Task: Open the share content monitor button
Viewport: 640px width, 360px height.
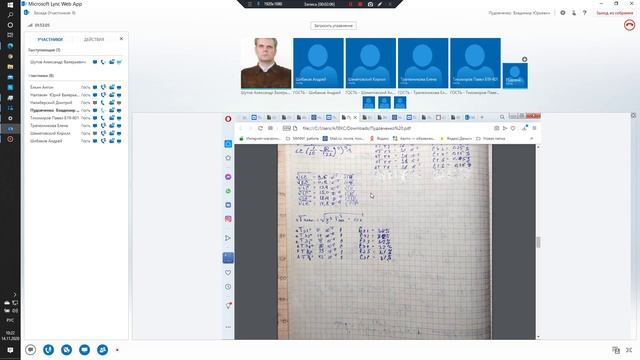Action: pyautogui.click(x=84, y=350)
